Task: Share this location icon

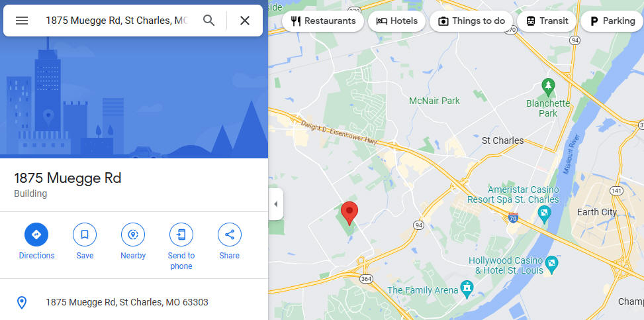Action: [230, 235]
